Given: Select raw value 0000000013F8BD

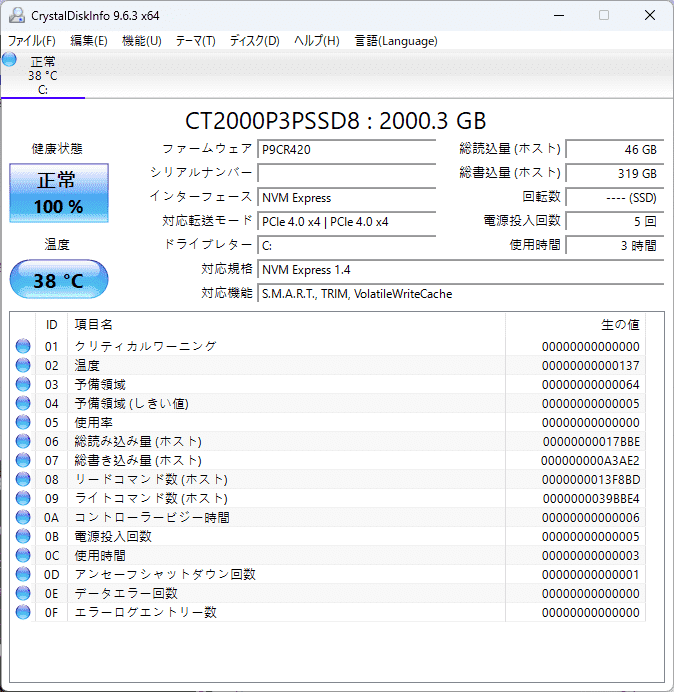Looking at the screenshot, I should (591, 480).
